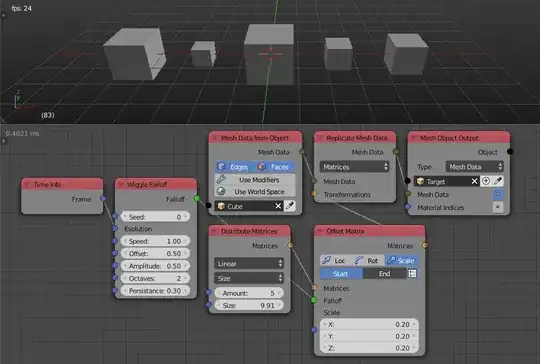Click the green Falloff output socket

click(197, 198)
